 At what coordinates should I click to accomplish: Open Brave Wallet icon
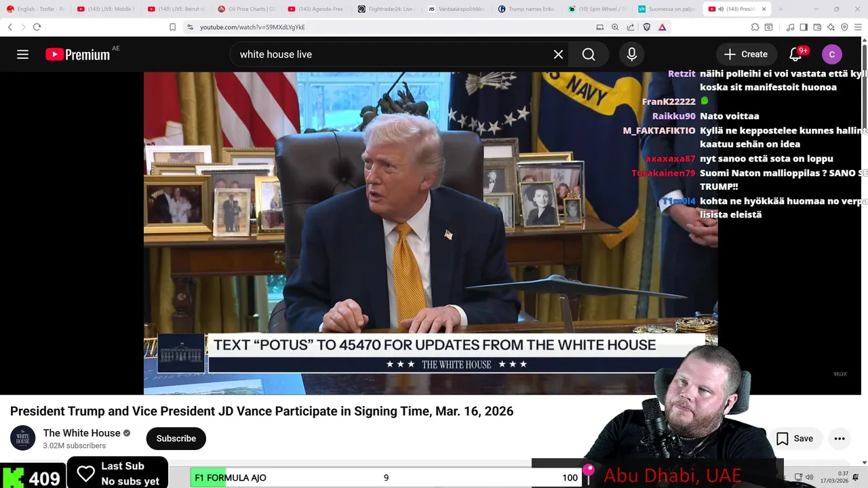point(817,27)
